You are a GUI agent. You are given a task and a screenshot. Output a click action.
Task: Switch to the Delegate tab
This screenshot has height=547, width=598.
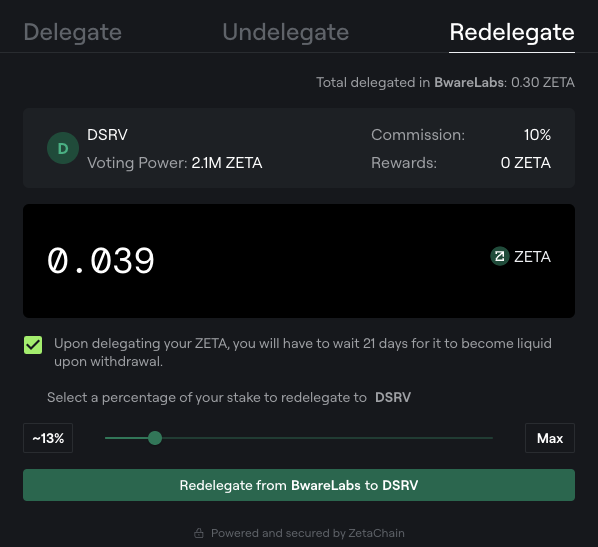point(72,32)
